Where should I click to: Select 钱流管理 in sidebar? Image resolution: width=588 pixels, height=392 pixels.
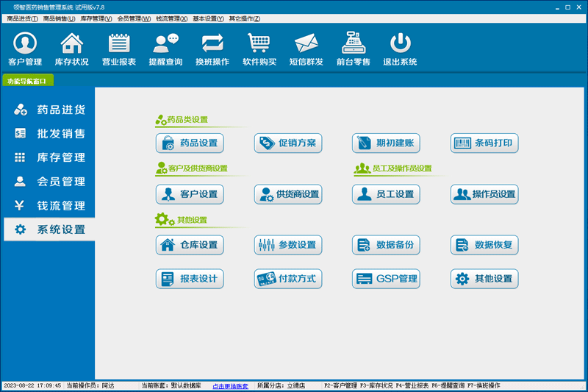(49, 206)
